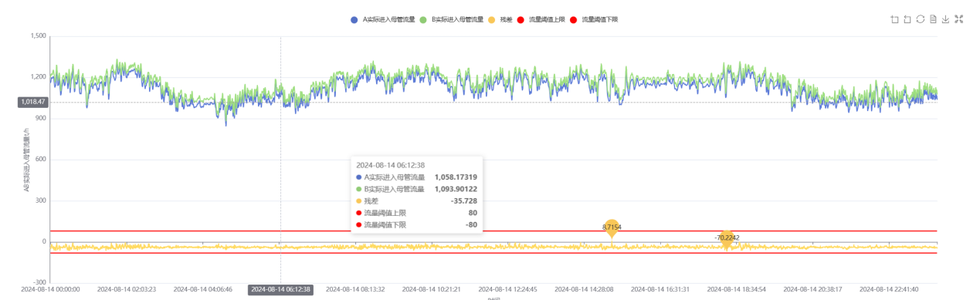Click x-axis label 2024-08-14 12:24:45

(x=508, y=289)
